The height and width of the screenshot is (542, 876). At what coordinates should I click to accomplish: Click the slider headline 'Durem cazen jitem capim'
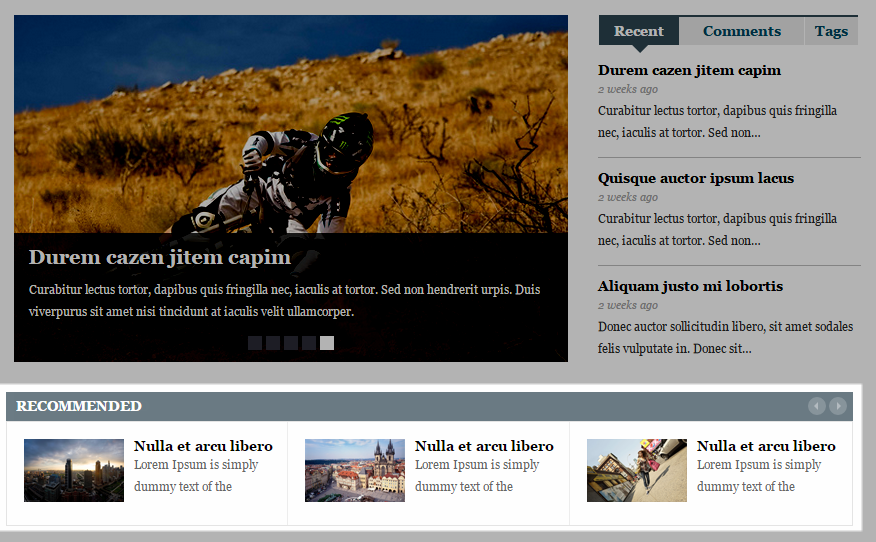160,258
